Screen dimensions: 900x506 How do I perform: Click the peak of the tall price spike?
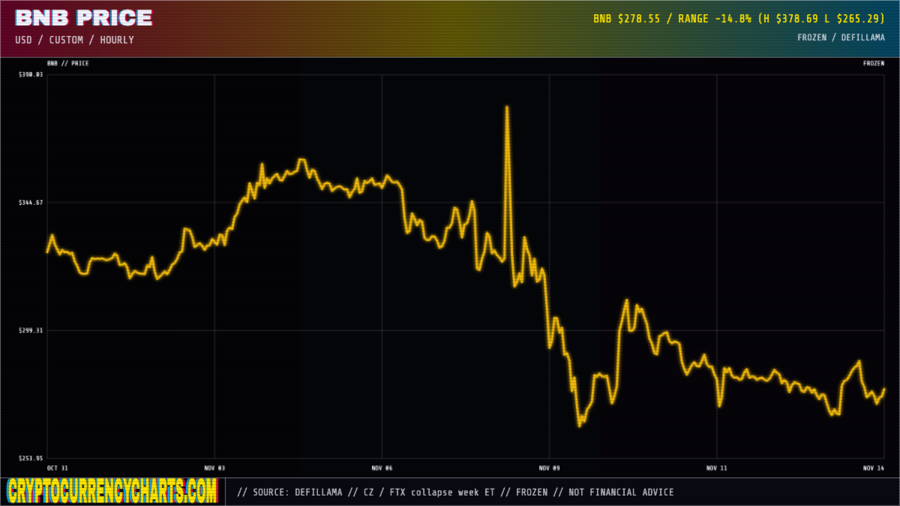point(507,107)
